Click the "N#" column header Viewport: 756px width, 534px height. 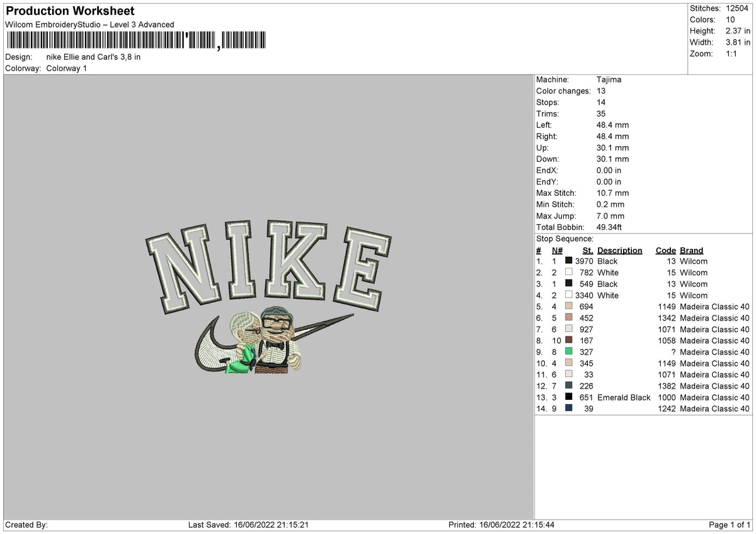tap(557, 250)
